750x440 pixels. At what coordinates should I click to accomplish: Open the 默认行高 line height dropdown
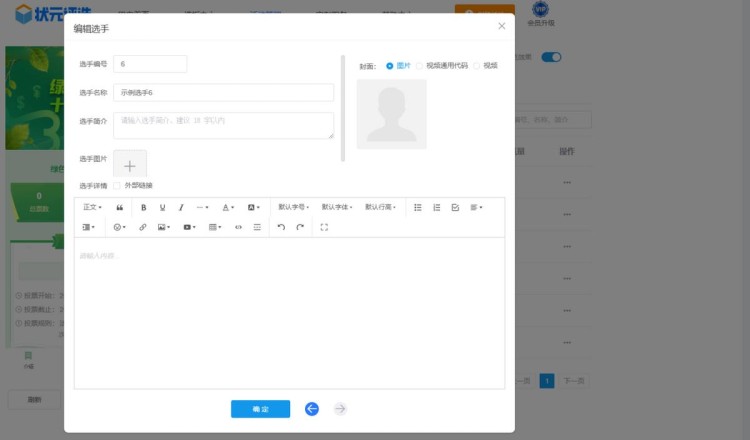(x=380, y=208)
